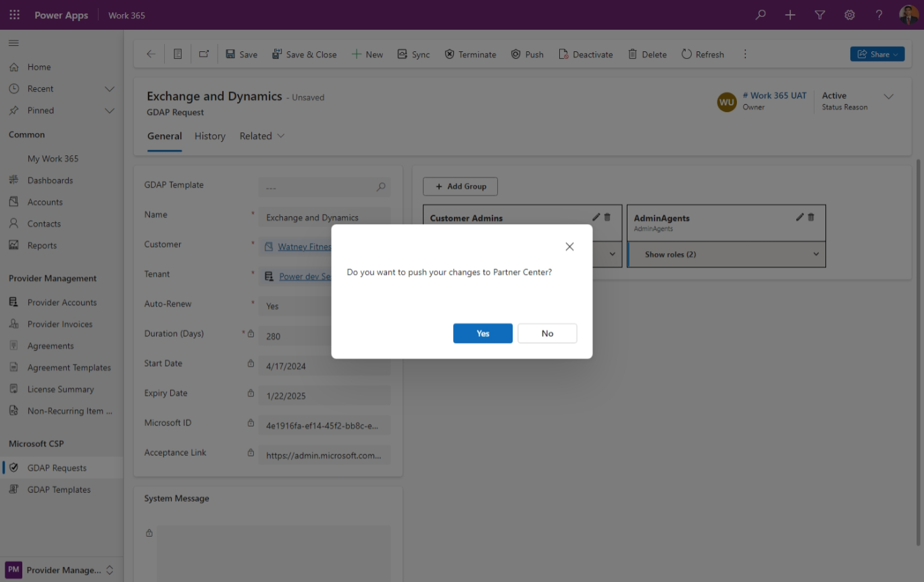Open the settings gear in header
The height and width of the screenshot is (582, 924).
849,15
